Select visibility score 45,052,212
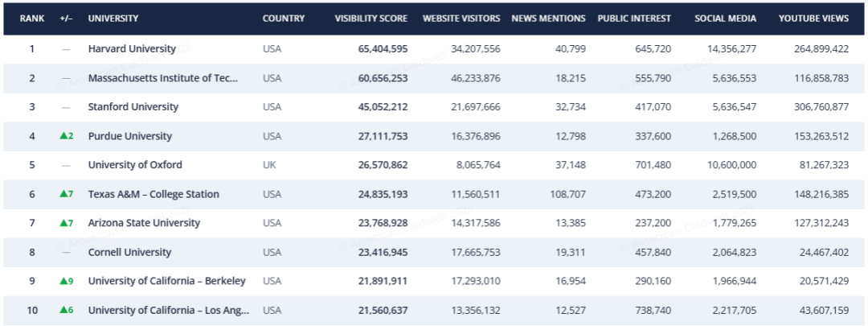The image size is (868, 326). point(383,107)
